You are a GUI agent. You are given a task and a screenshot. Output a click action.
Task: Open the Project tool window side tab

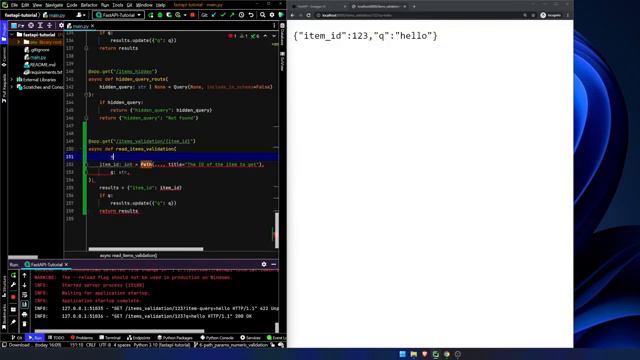(4, 32)
